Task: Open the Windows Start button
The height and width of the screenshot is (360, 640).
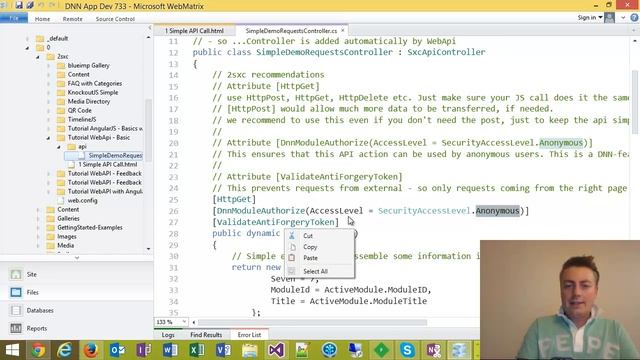Action: click(12, 350)
